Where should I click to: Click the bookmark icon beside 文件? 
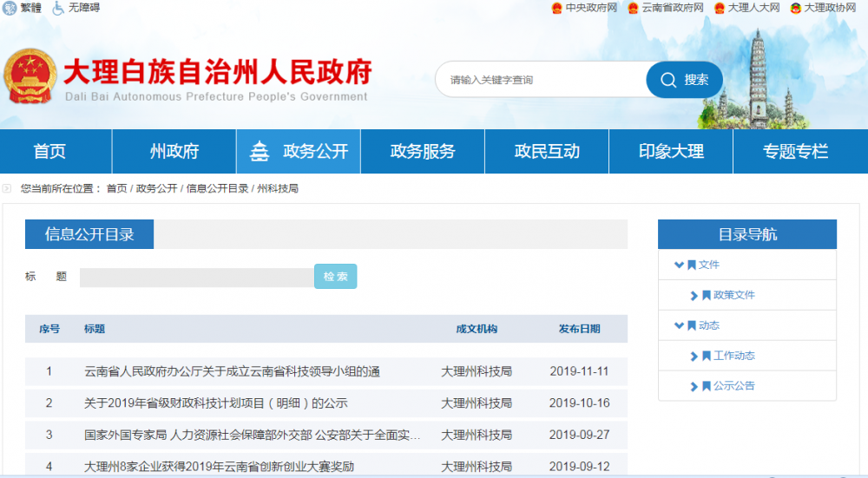pyautogui.click(x=692, y=265)
